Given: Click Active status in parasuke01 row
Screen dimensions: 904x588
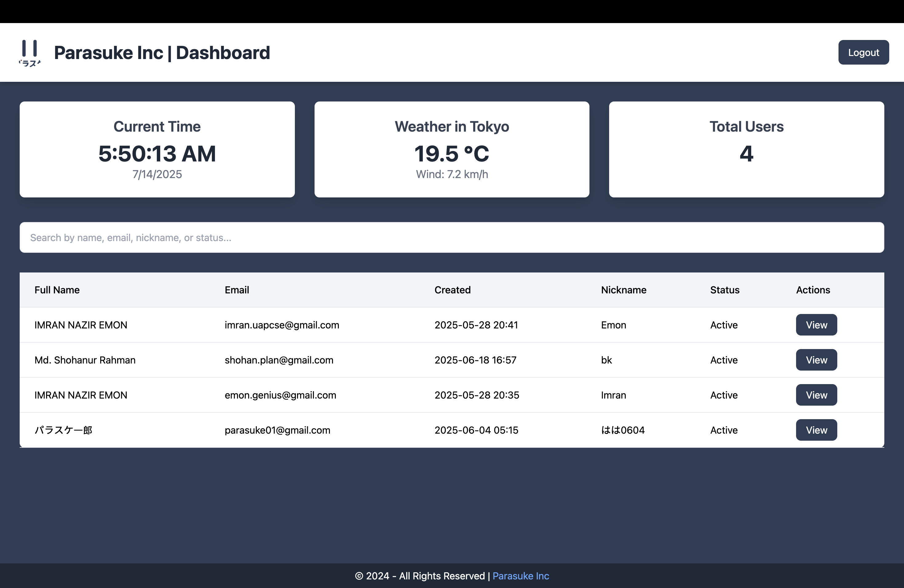Looking at the screenshot, I should (x=724, y=430).
